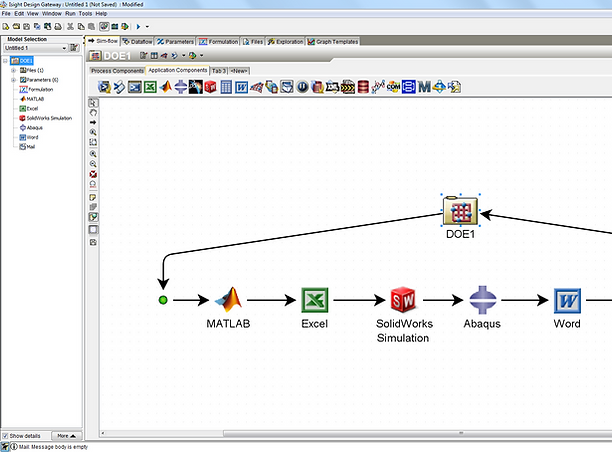The width and height of the screenshot is (612, 452).
Task: Click the More button in left panel
Action: 66,436
